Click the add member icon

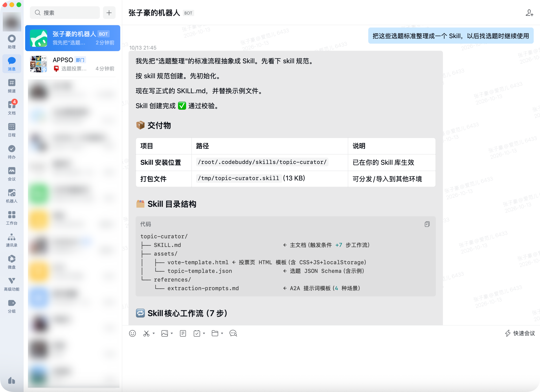pyautogui.click(x=529, y=13)
